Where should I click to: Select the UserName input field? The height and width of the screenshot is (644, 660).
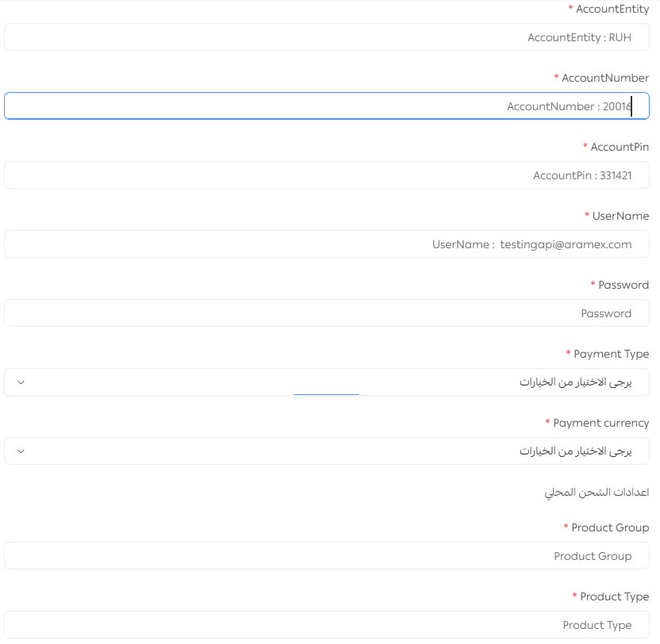pyautogui.click(x=326, y=244)
